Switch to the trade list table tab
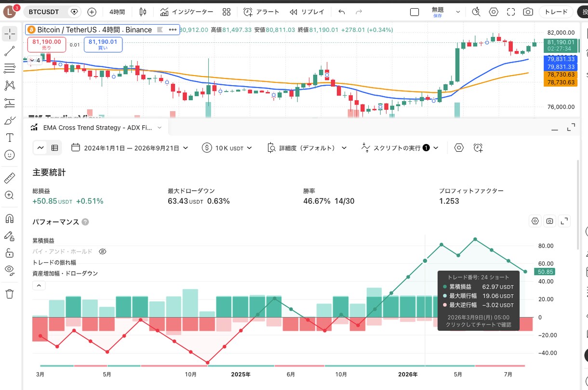This screenshot has width=588, height=390. coord(54,148)
